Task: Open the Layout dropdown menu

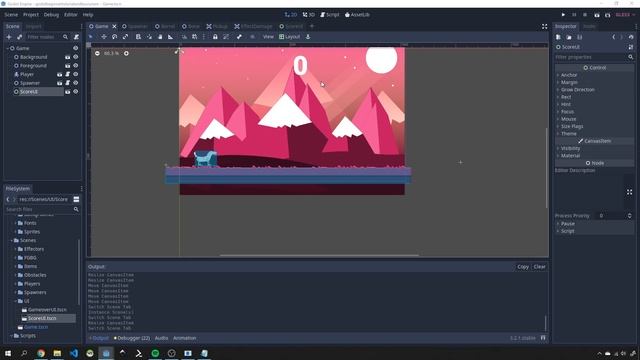Action: [x=289, y=37]
